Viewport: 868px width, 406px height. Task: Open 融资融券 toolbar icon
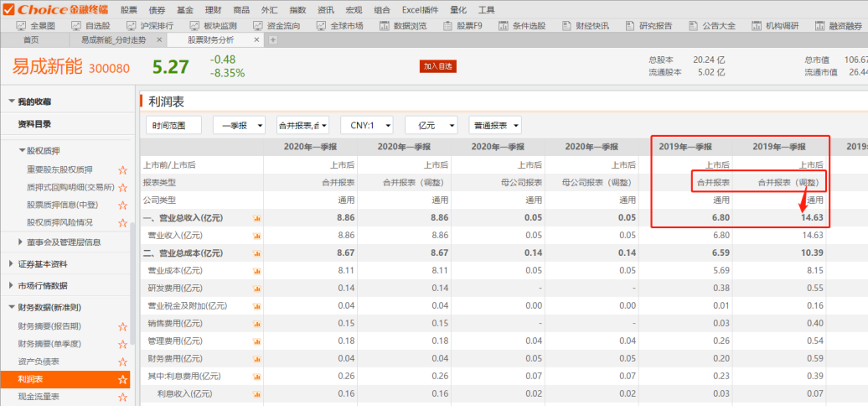[820, 25]
